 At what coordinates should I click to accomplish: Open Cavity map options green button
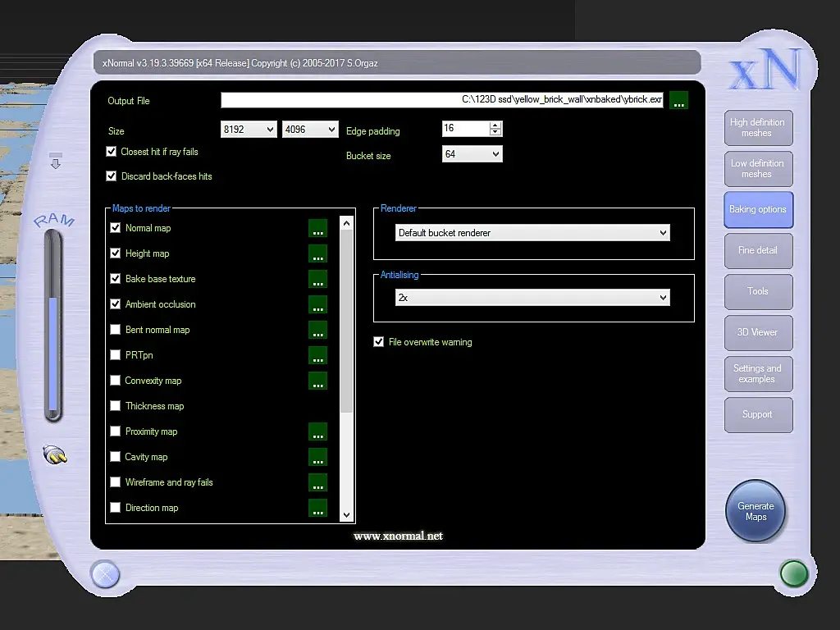(317, 457)
